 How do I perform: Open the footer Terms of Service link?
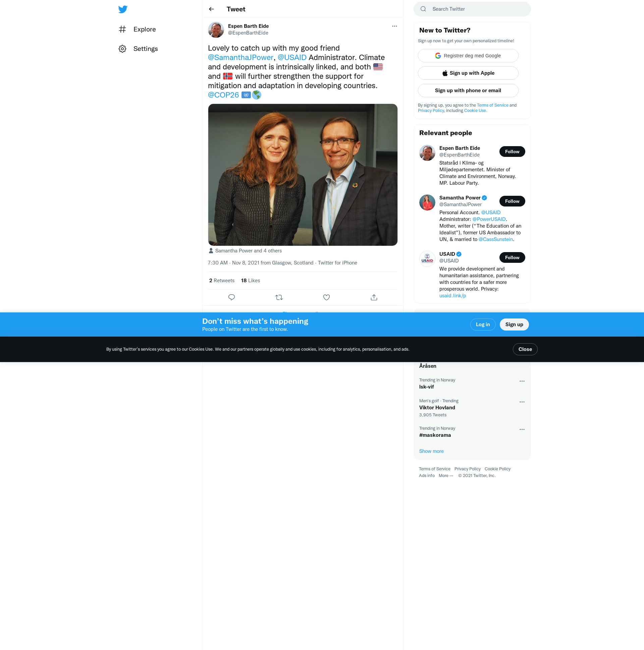click(434, 469)
